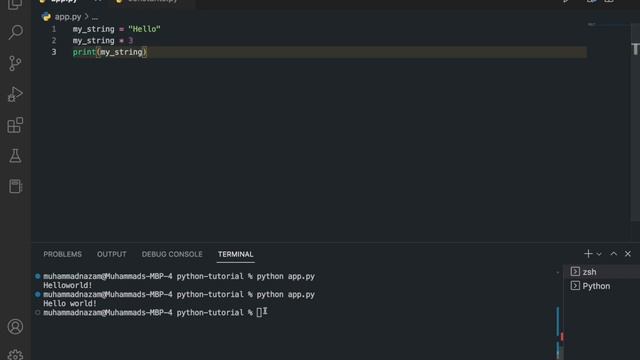Add a new terminal with plus icon
The width and height of the screenshot is (640, 360).
click(588, 254)
